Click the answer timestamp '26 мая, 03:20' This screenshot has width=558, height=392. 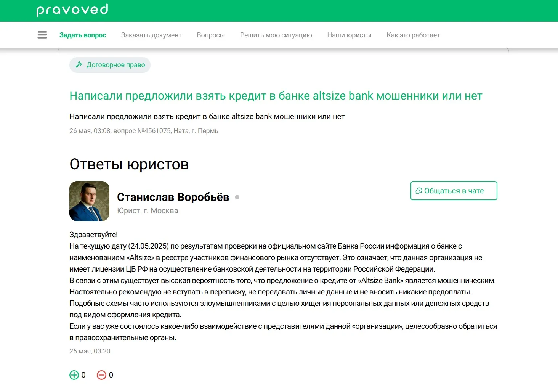point(90,351)
